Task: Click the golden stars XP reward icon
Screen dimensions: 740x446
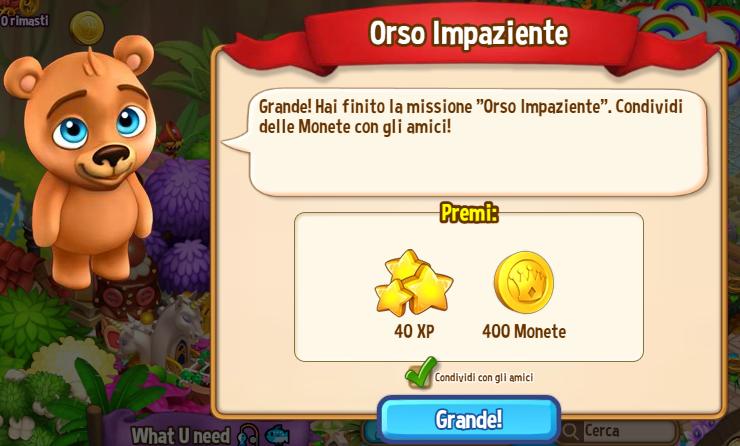Action: click(x=413, y=282)
